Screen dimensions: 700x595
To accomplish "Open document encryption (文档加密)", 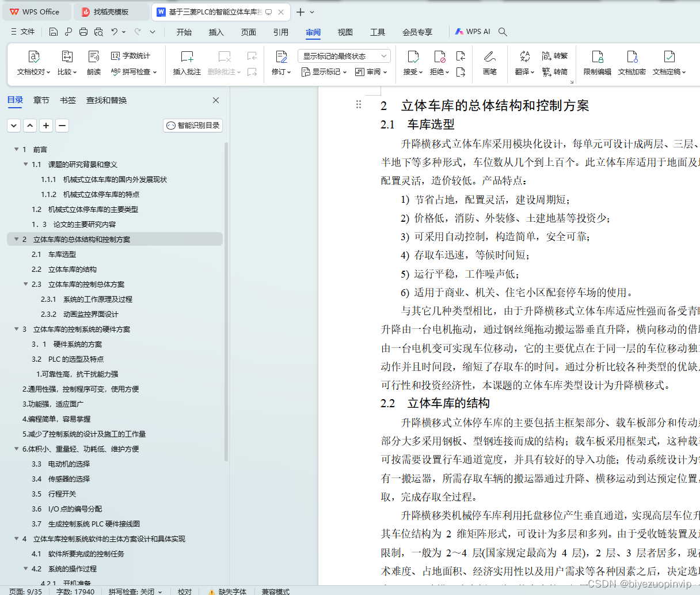I will pyautogui.click(x=632, y=63).
